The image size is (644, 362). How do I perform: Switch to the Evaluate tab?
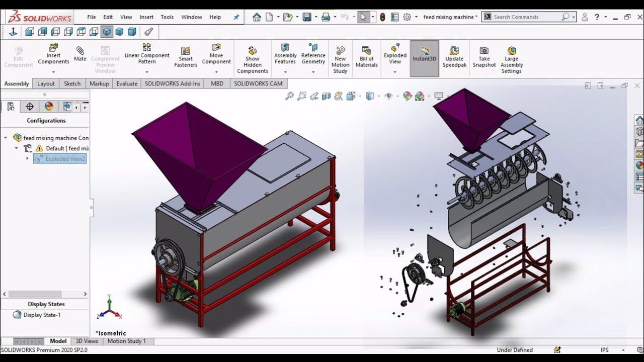coord(127,83)
